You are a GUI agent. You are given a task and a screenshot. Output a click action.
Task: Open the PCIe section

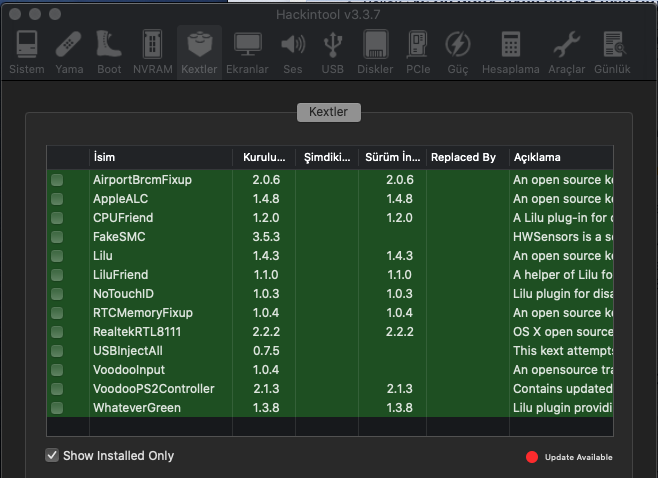click(x=418, y=52)
